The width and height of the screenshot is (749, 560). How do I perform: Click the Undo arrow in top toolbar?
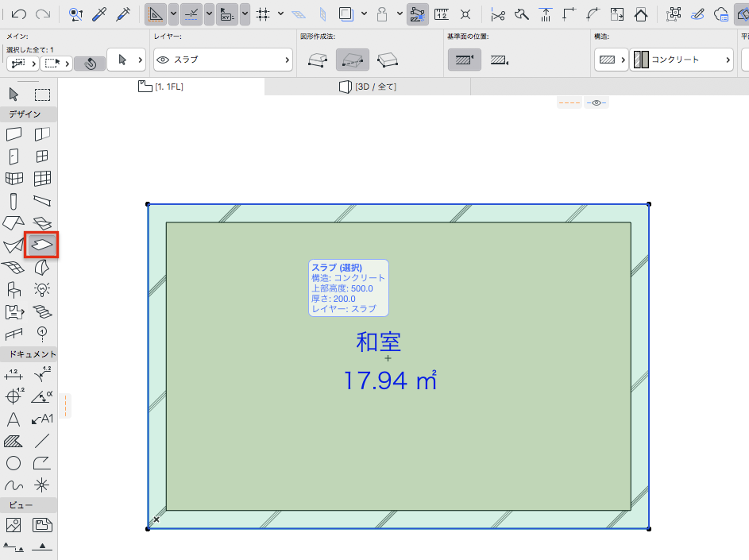(18, 14)
